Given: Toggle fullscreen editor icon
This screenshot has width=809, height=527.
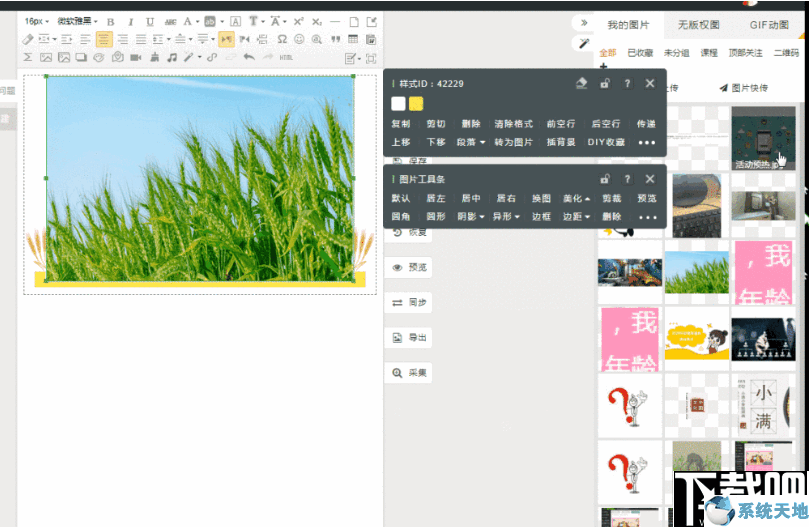Looking at the screenshot, I should tap(371, 58).
